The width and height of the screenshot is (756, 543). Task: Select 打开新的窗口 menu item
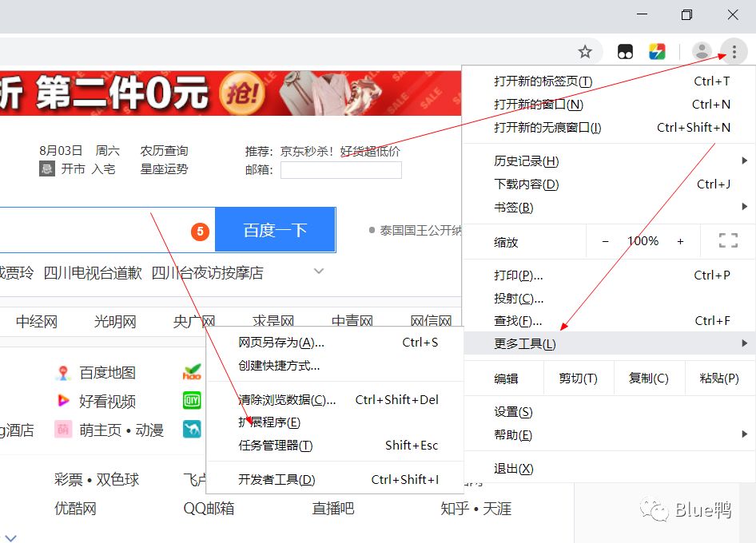click(609, 104)
